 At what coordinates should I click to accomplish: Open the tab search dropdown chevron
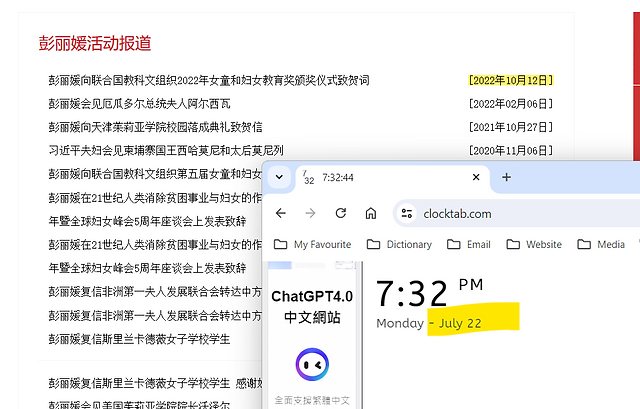[279, 177]
